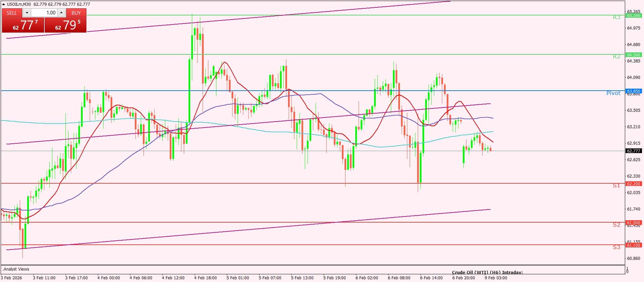Select the R2 resistance label
644x282 pixels.
coord(616,57)
